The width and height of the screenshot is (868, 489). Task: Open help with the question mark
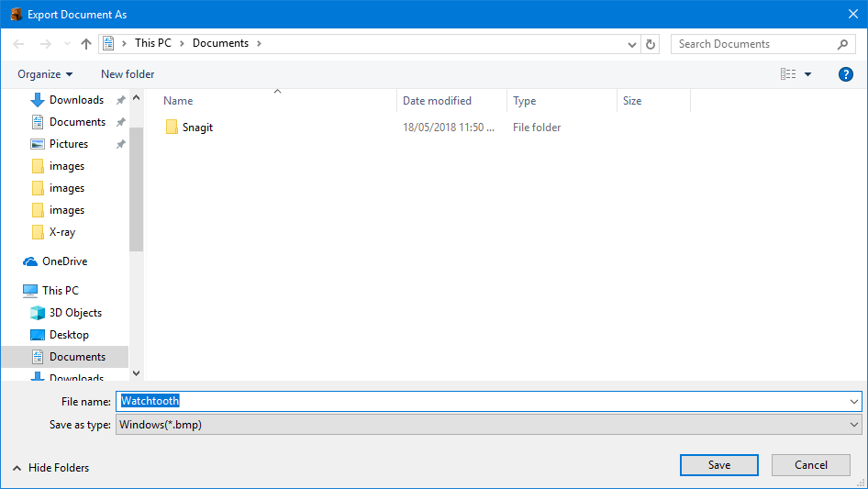tap(845, 74)
